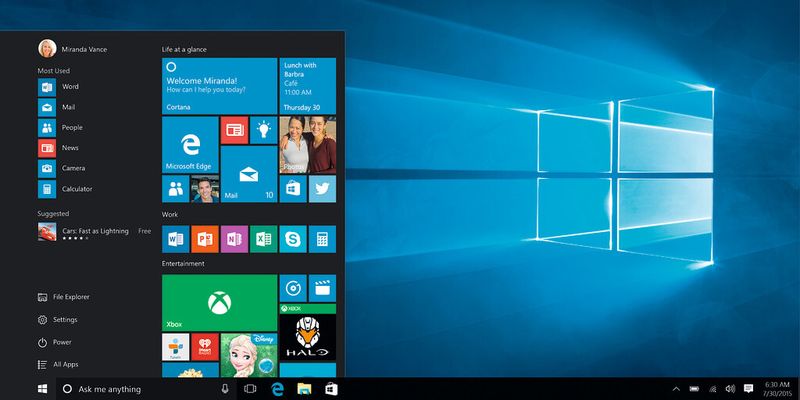Open Settings from the Start menu

(x=58, y=320)
